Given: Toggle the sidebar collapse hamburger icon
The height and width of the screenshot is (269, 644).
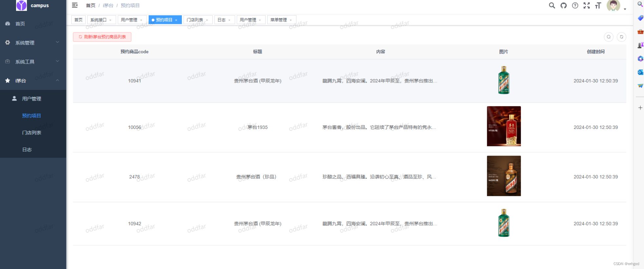Looking at the screenshot, I should (75, 5).
